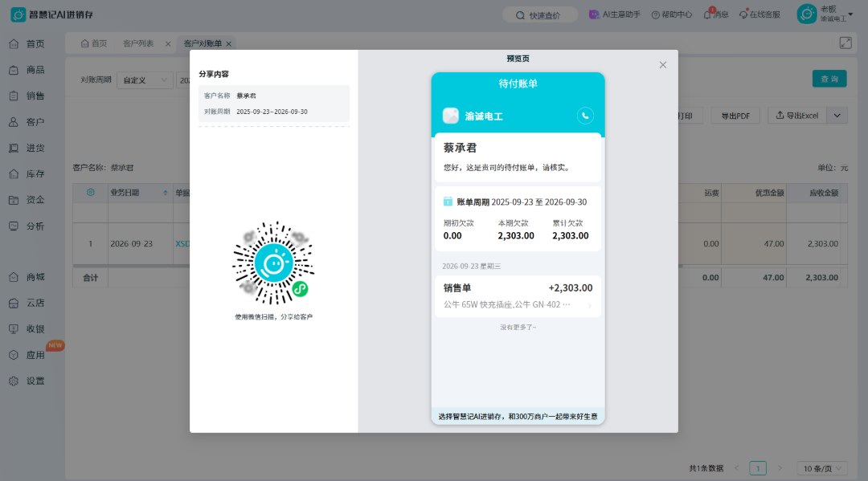Click the 运费 column header
868x481 pixels.
point(711,193)
